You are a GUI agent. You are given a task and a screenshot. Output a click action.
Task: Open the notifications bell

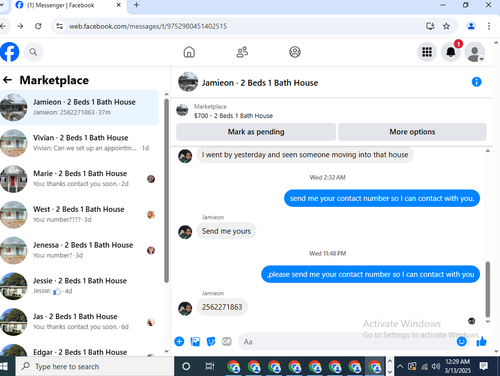[x=451, y=52]
